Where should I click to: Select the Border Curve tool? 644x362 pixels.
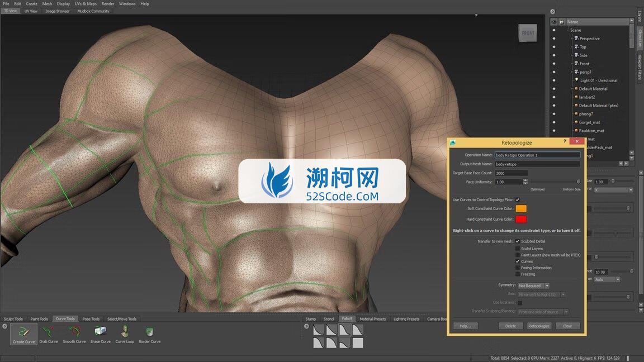pyautogui.click(x=149, y=334)
